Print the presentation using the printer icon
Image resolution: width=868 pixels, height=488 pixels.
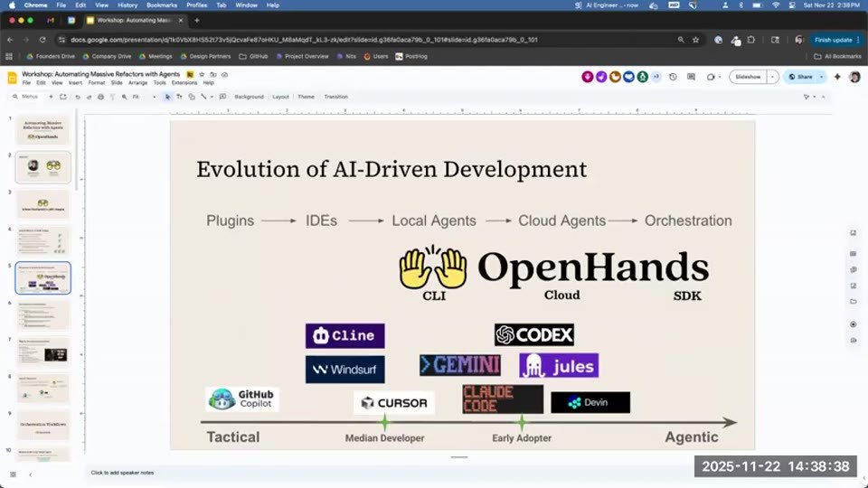[100, 97]
